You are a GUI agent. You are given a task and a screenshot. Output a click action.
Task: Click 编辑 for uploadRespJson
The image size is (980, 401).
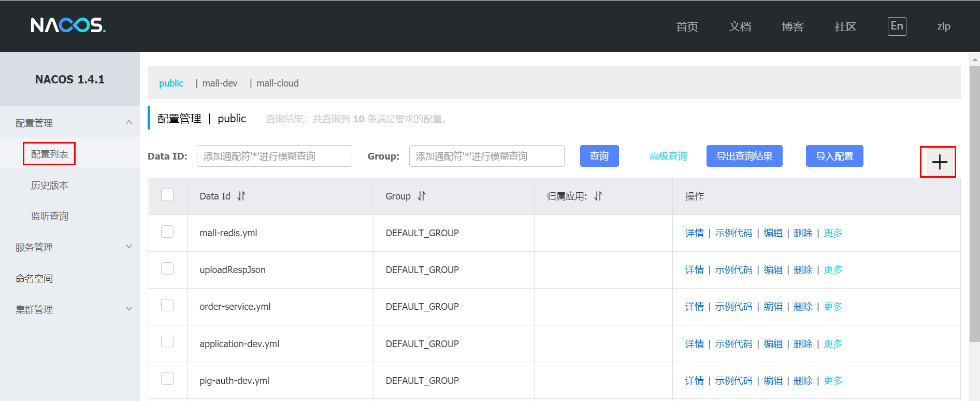click(773, 270)
